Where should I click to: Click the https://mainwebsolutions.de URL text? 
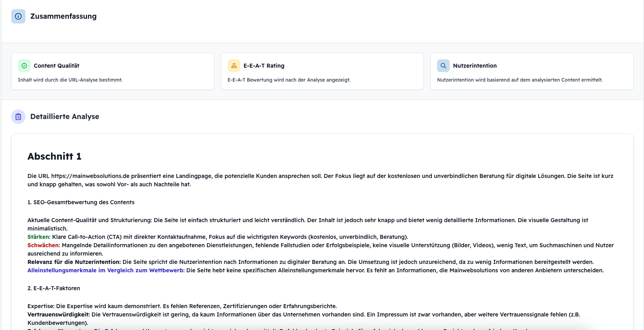[90, 176]
